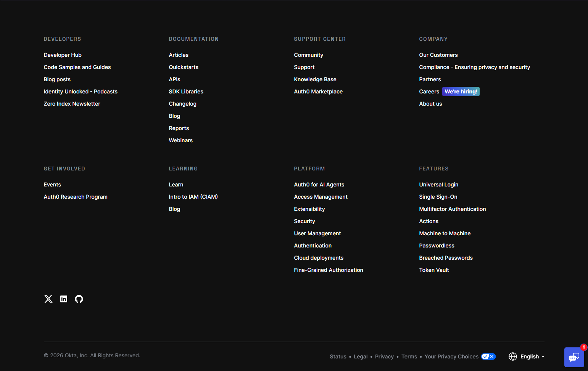View the Terms page
Screen dimensions: 588x371
[x=409, y=356]
